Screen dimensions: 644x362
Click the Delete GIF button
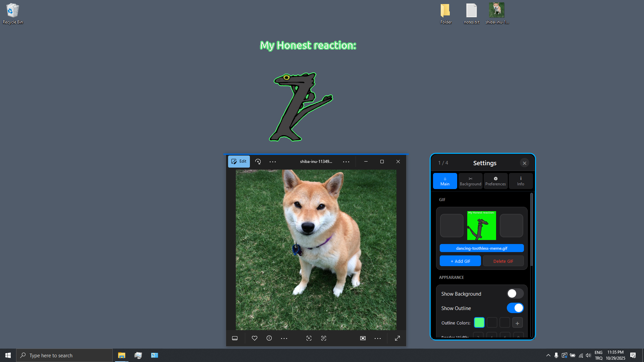[503, 261]
